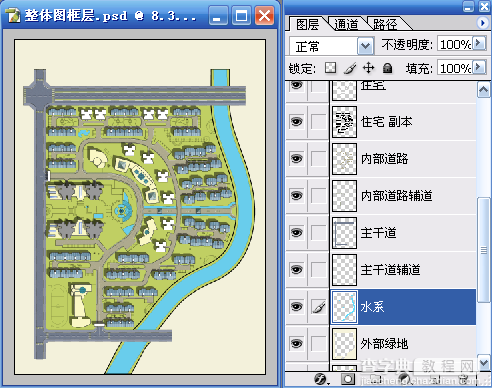
Task: Lock transparent pixels with the checkerboard icon
Action: (x=330, y=68)
